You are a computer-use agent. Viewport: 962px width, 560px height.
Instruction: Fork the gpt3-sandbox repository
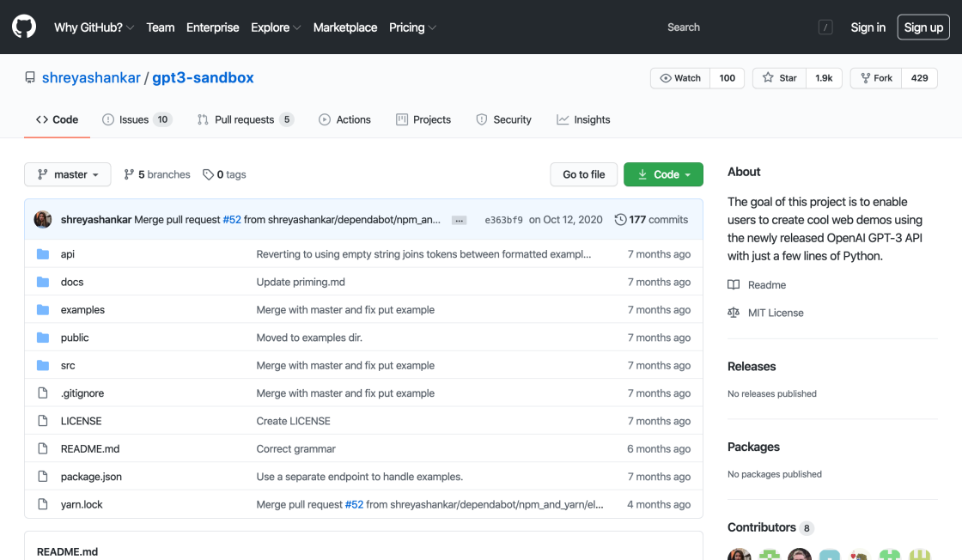877,78
